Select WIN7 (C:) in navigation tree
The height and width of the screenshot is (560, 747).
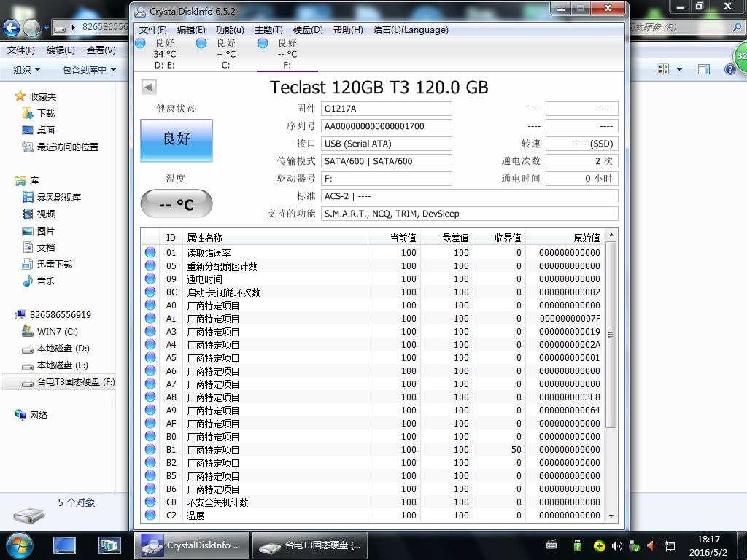(x=57, y=332)
